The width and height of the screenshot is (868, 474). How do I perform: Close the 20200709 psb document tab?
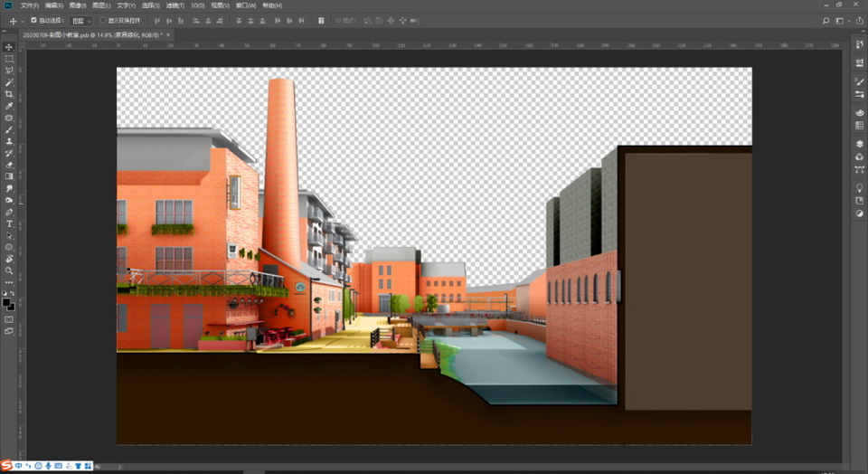pyautogui.click(x=168, y=34)
